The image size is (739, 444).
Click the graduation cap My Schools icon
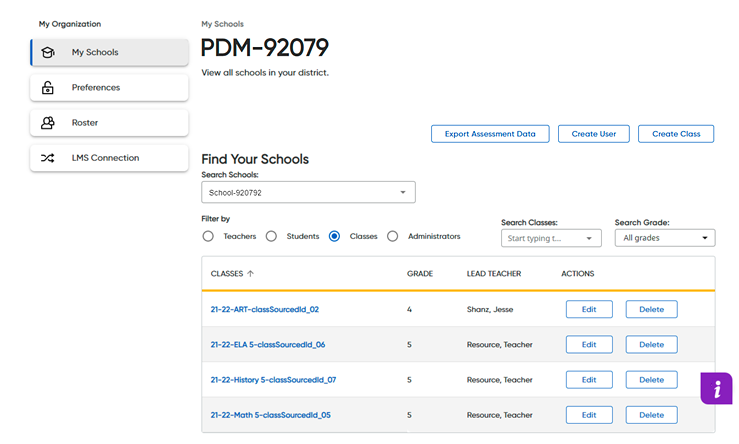(48, 52)
